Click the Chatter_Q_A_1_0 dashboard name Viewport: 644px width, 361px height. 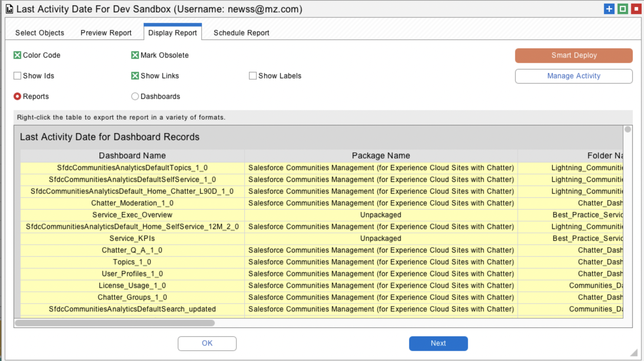[132, 250]
